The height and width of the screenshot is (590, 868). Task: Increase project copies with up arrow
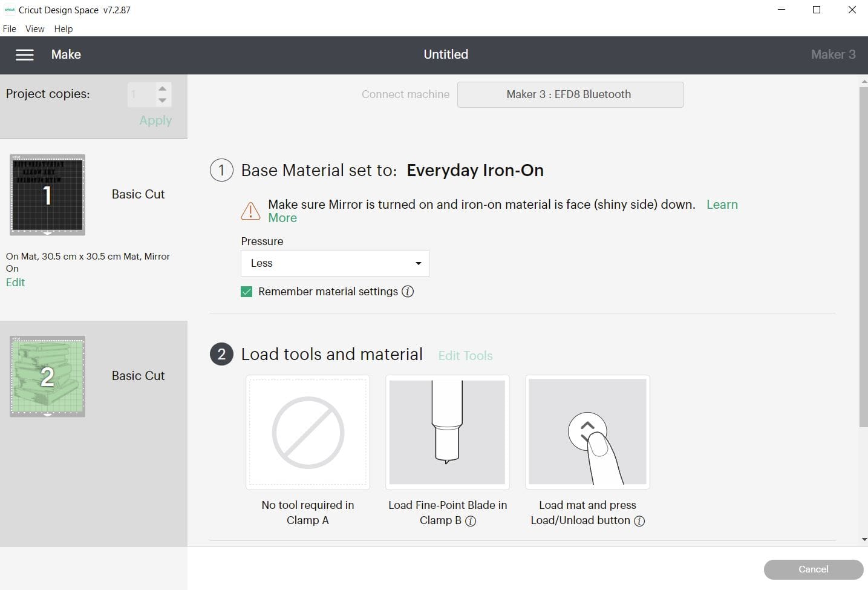point(162,88)
